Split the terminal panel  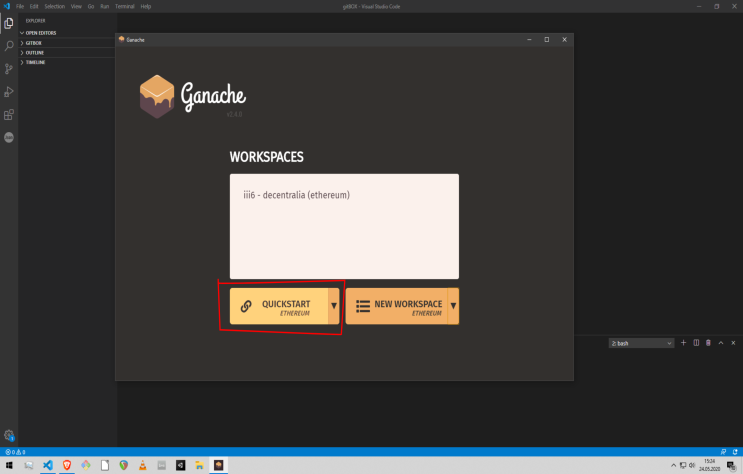(696, 343)
